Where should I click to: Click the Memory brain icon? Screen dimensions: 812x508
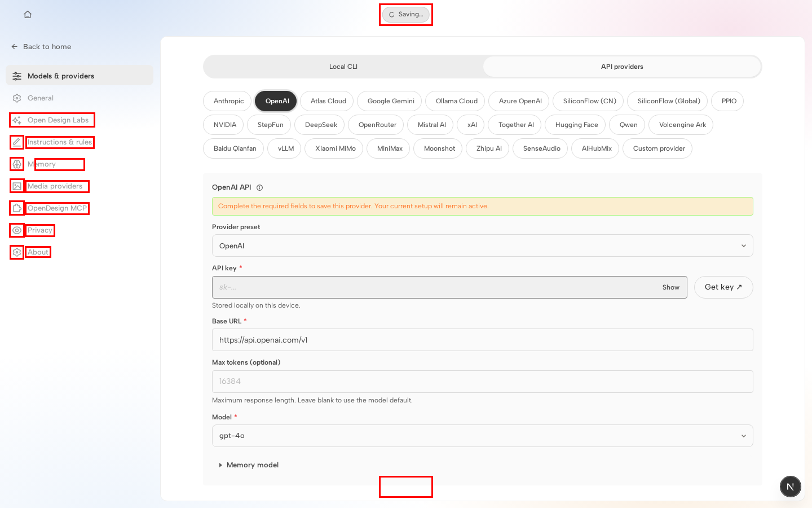(x=17, y=164)
